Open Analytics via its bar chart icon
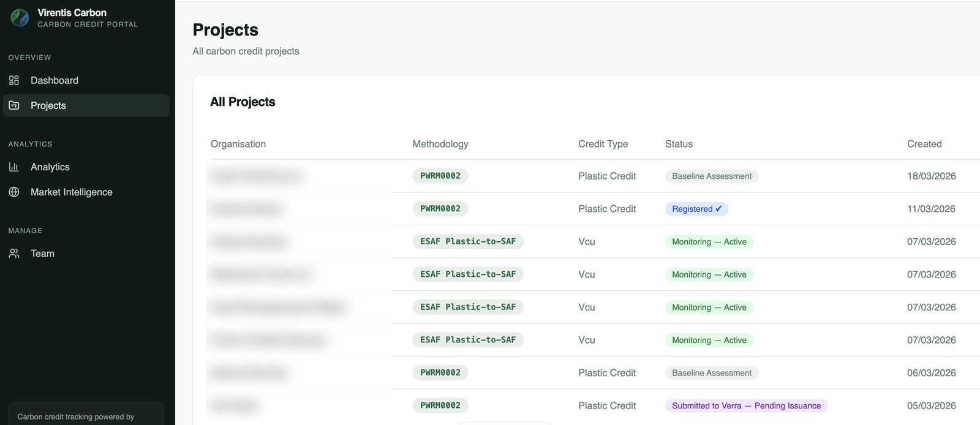Image resolution: width=980 pixels, height=425 pixels. click(x=14, y=167)
